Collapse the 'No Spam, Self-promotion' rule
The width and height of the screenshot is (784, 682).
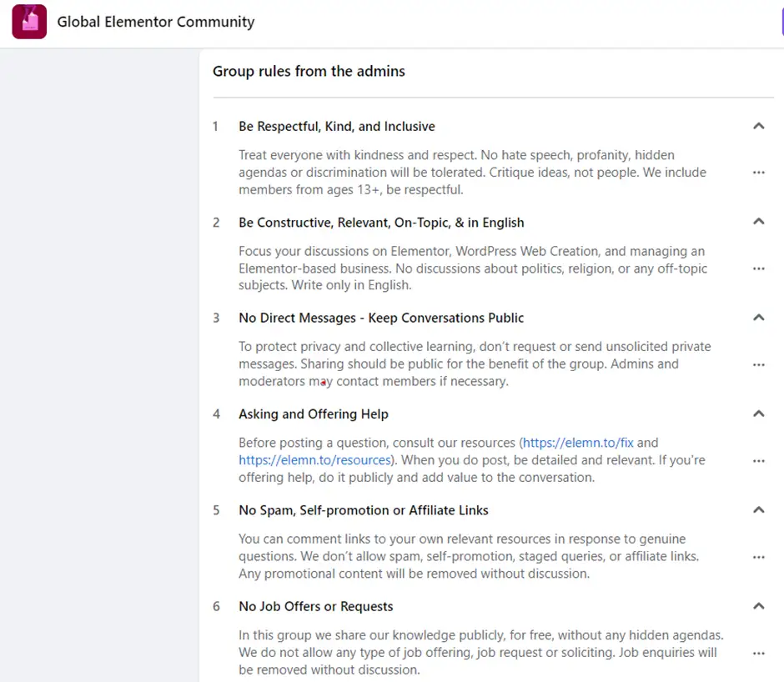[x=759, y=509]
